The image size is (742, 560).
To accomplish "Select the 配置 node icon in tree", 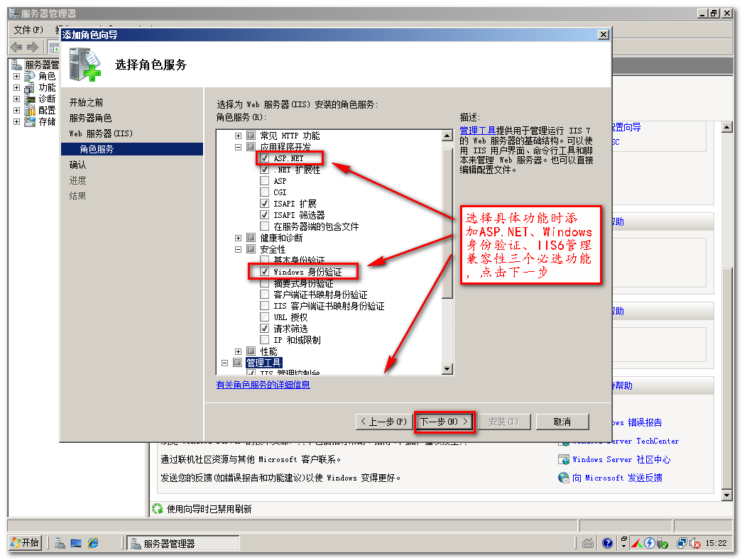I will pyautogui.click(x=30, y=110).
